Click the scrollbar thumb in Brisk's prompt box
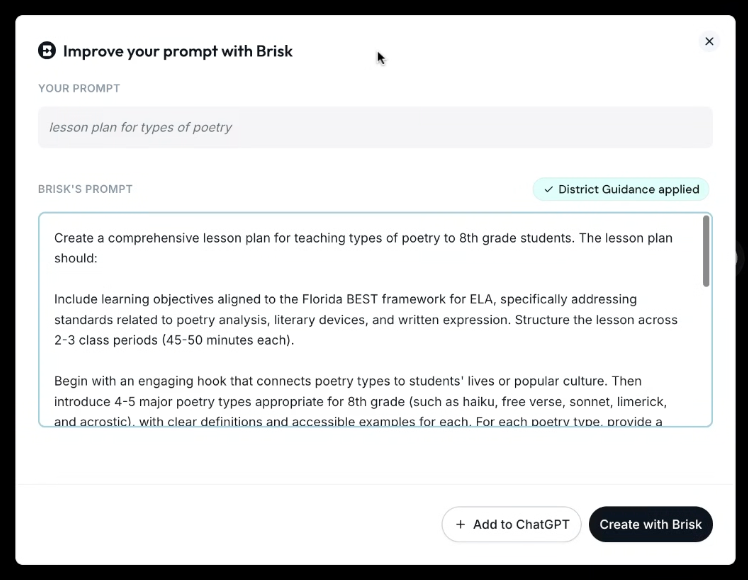The height and width of the screenshot is (580, 748). (706, 251)
